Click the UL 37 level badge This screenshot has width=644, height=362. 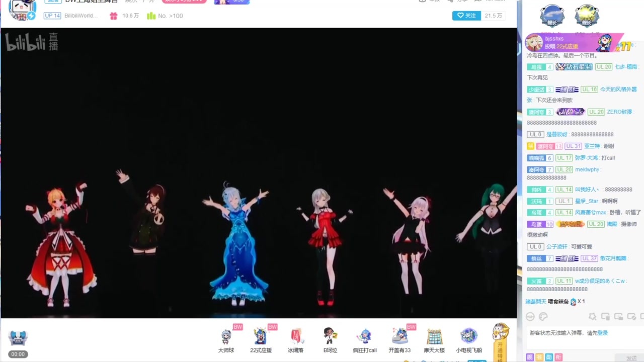coord(589,258)
